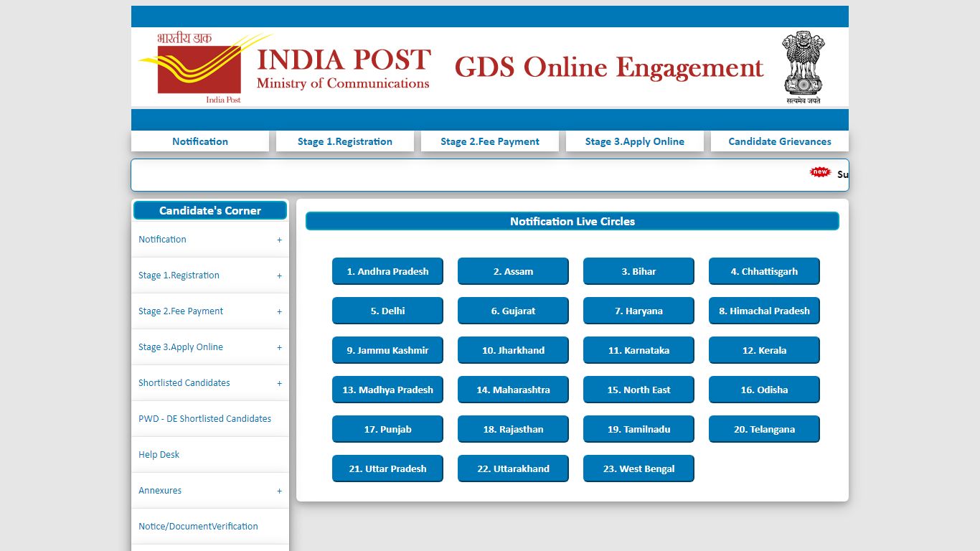Select the 2. Assam circle
The image size is (980, 551).
click(x=513, y=271)
